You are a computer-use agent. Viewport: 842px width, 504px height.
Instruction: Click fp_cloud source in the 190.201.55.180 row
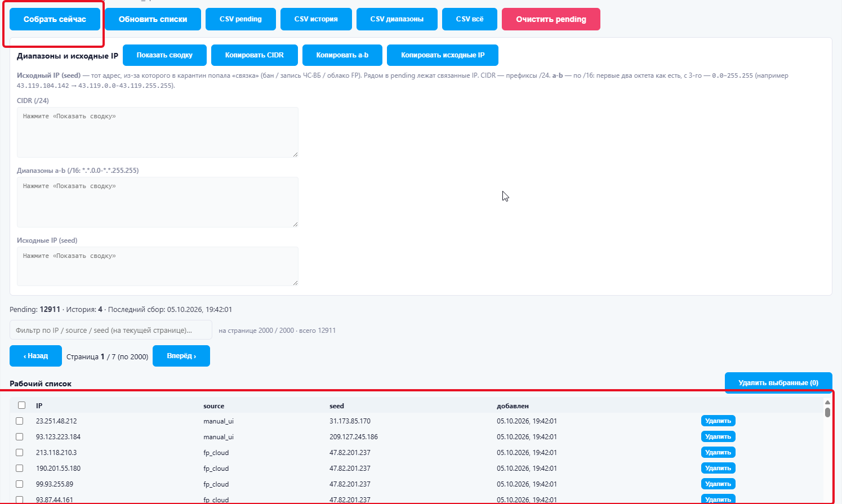point(216,469)
